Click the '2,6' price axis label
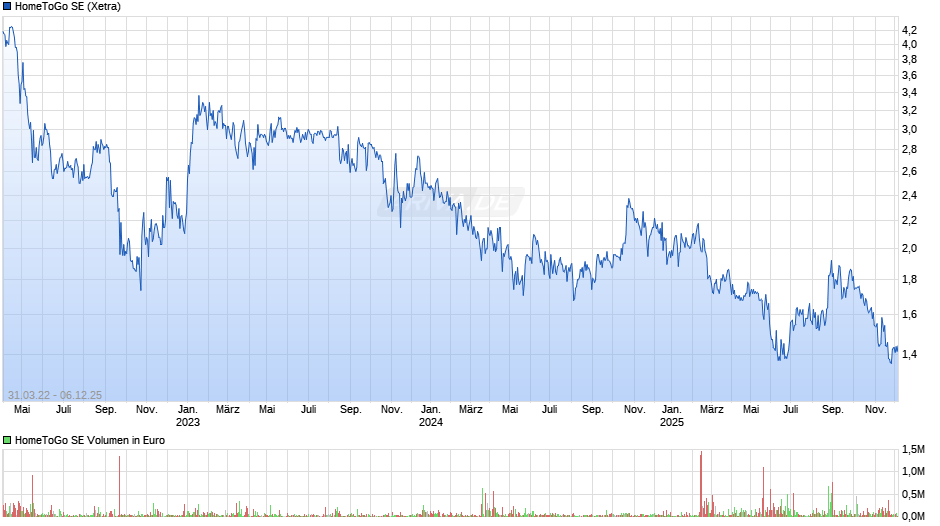940x526 pixels. pyautogui.click(x=909, y=172)
